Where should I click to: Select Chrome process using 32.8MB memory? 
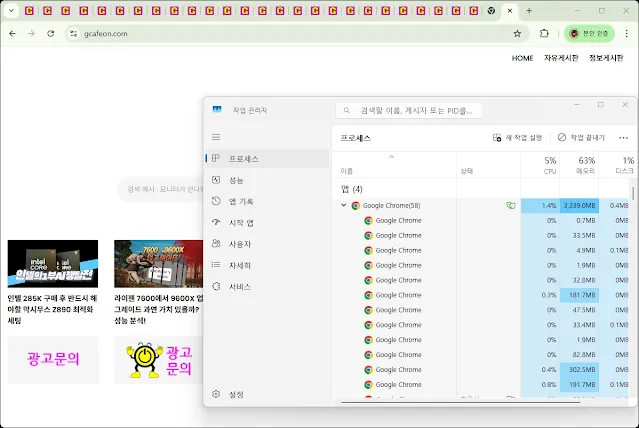click(x=480, y=280)
